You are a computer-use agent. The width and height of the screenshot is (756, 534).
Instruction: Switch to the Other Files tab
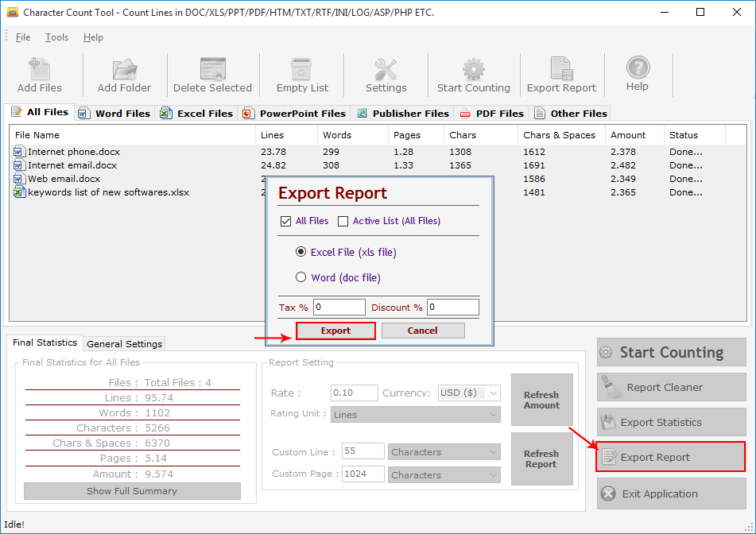pyautogui.click(x=571, y=114)
